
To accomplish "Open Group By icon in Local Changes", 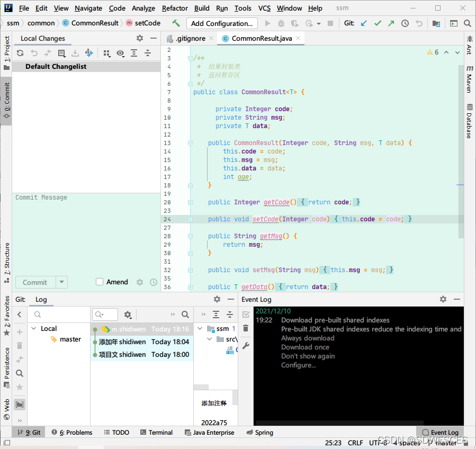I will (x=106, y=53).
